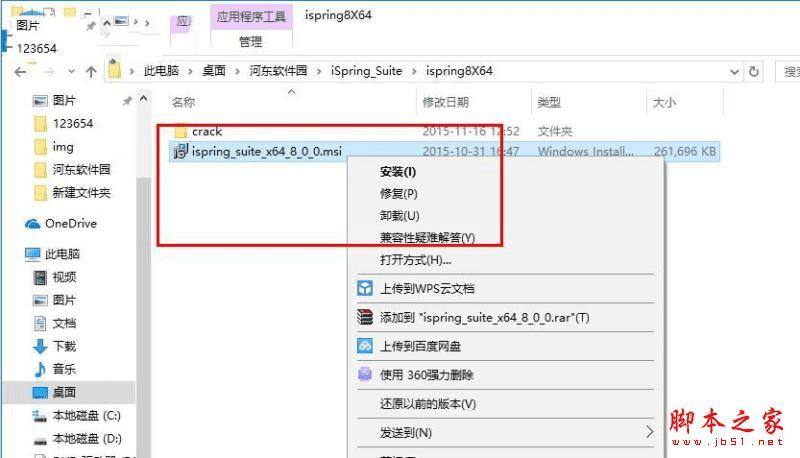
Task: Click the forward navigation arrow
Action: [x=49, y=72]
